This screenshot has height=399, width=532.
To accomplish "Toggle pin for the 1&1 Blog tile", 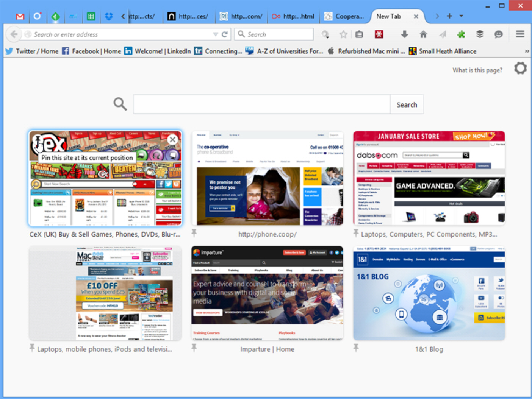I will click(x=356, y=348).
